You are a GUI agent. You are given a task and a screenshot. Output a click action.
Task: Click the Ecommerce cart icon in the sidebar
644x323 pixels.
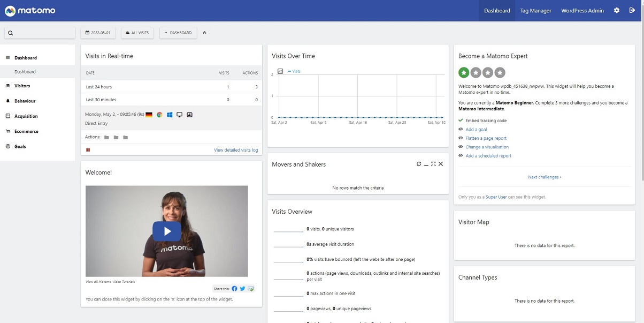tap(8, 131)
